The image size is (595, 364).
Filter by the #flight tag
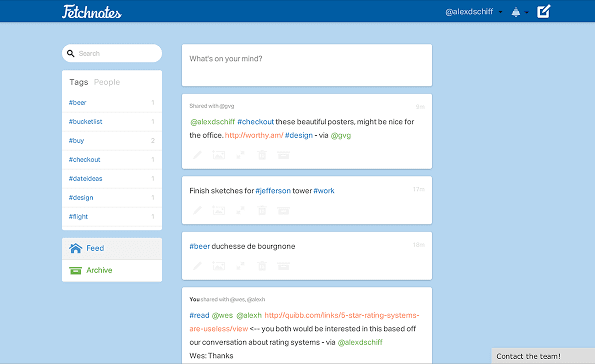tap(112, 216)
